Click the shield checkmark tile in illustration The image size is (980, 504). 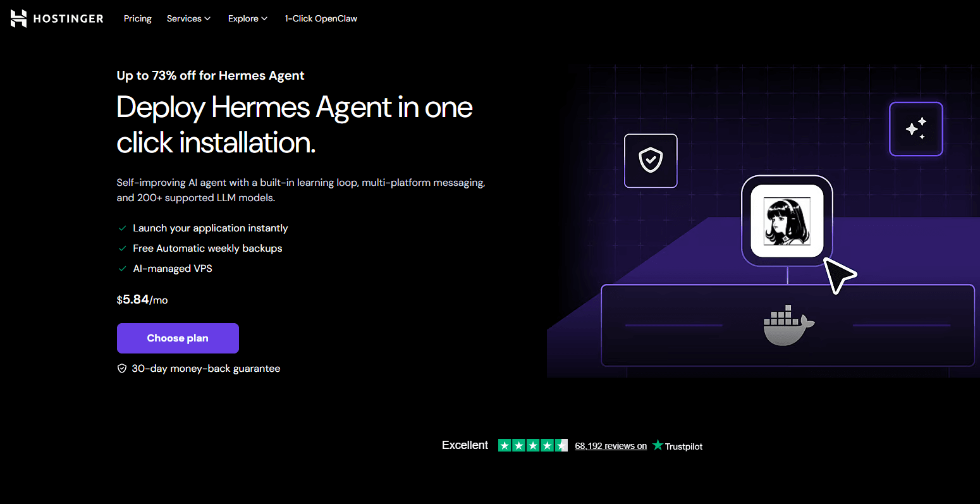[651, 161]
